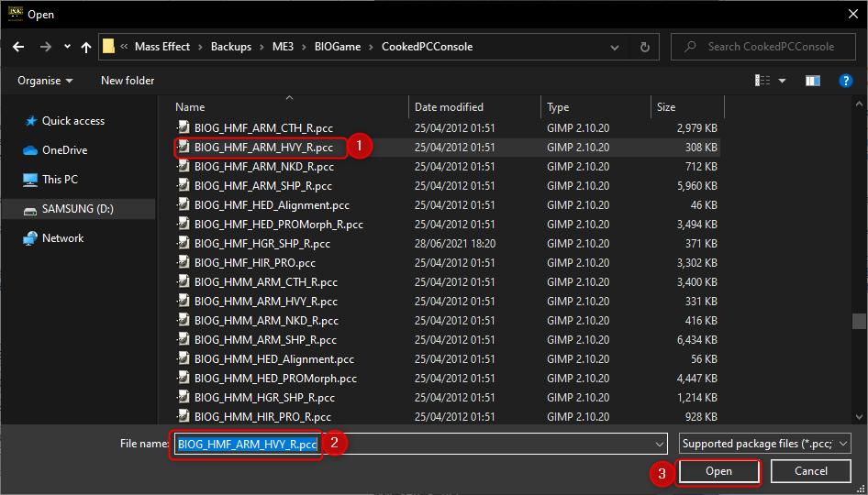This screenshot has width=868, height=495.
Task: Expand the hidden breadcrumb path chevrons
Action: (x=124, y=47)
